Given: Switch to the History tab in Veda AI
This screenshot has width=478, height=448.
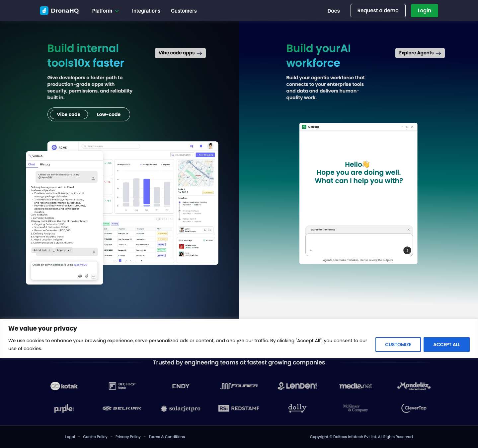Looking at the screenshot, I should [45, 164].
